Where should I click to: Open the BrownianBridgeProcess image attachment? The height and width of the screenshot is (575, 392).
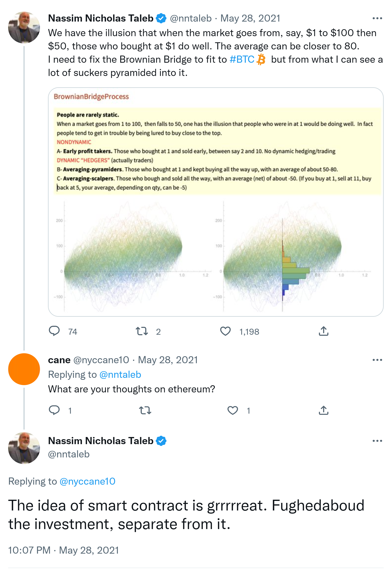click(215, 202)
